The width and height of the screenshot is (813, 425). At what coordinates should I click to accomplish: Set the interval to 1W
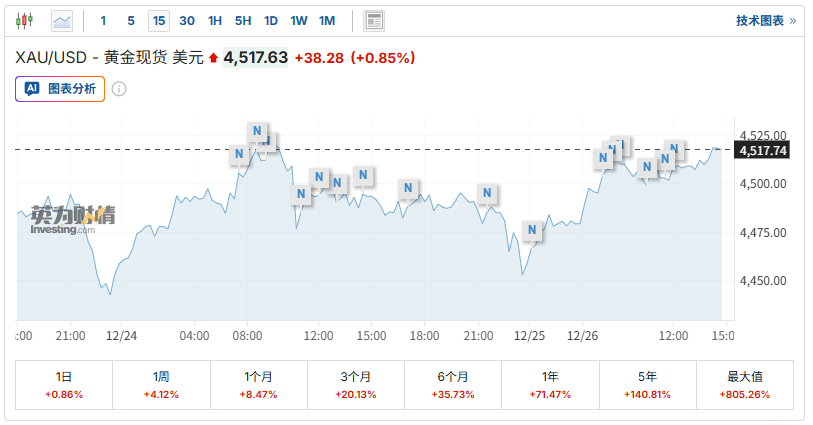point(299,20)
